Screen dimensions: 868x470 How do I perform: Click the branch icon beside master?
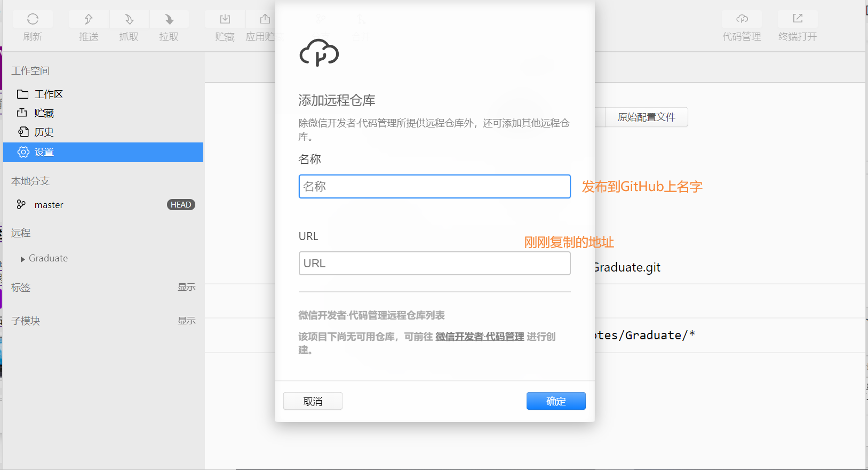coord(21,205)
